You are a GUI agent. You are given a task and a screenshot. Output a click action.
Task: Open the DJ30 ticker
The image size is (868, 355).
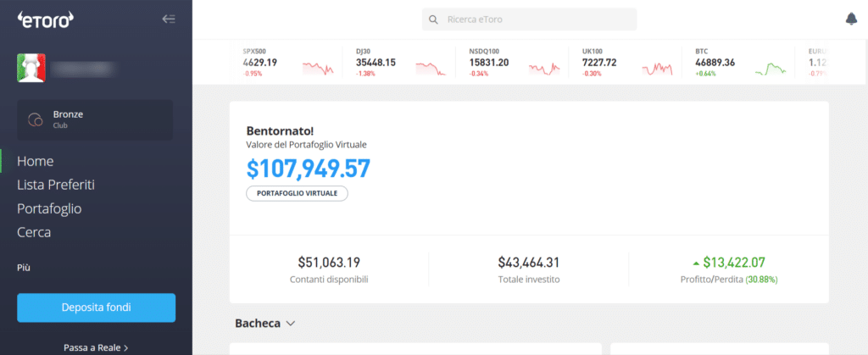coord(401,62)
